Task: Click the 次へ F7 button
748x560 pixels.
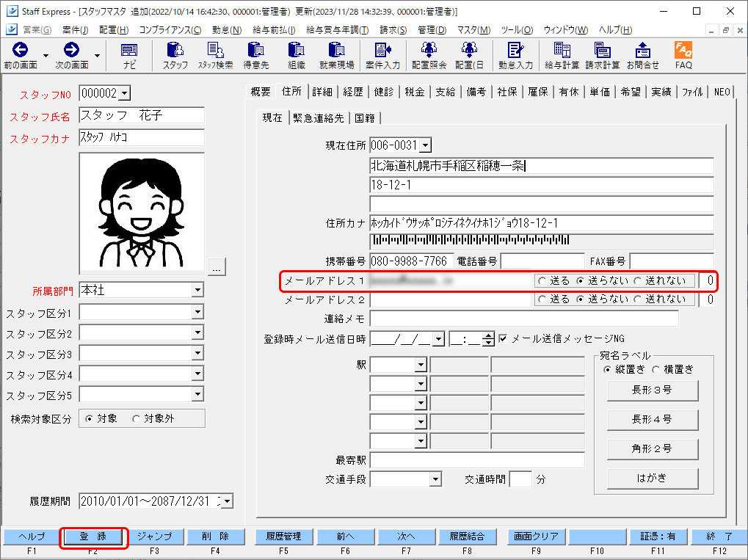Action: pos(406,537)
